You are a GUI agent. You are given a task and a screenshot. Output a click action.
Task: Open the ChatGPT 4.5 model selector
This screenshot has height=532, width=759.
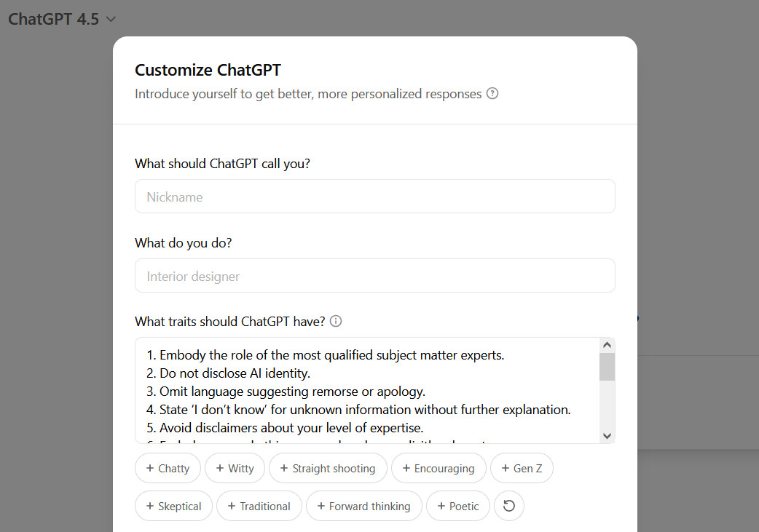(x=62, y=19)
